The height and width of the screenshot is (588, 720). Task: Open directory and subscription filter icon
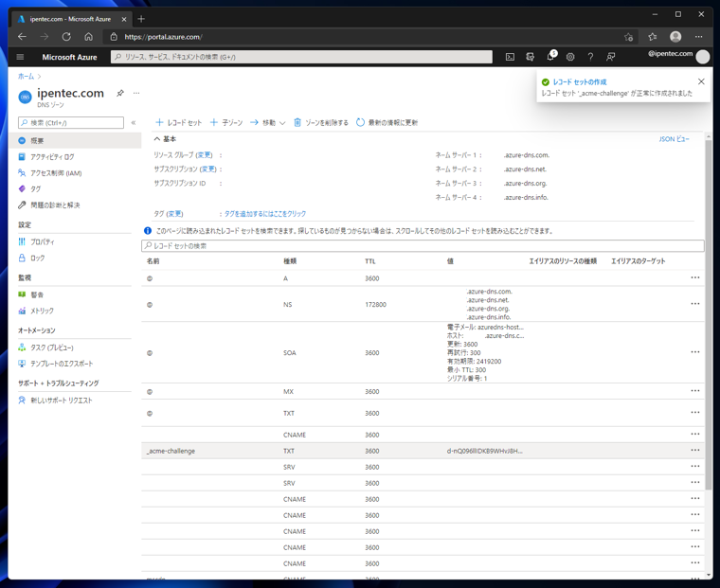click(530, 57)
